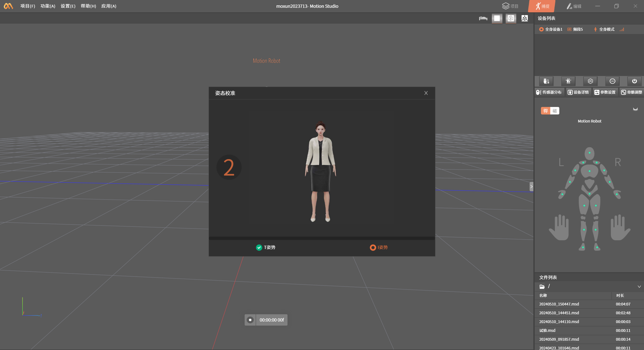Expand the collapsed side panel arrow
This screenshot has width=644, height=350.
[x=531, y=186]
